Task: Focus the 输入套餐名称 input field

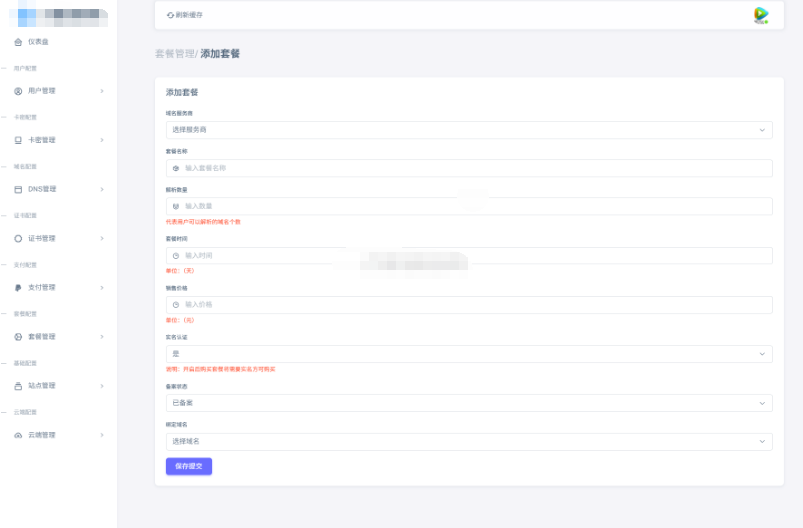Action: pyautogui.click(x=469, y=168)
